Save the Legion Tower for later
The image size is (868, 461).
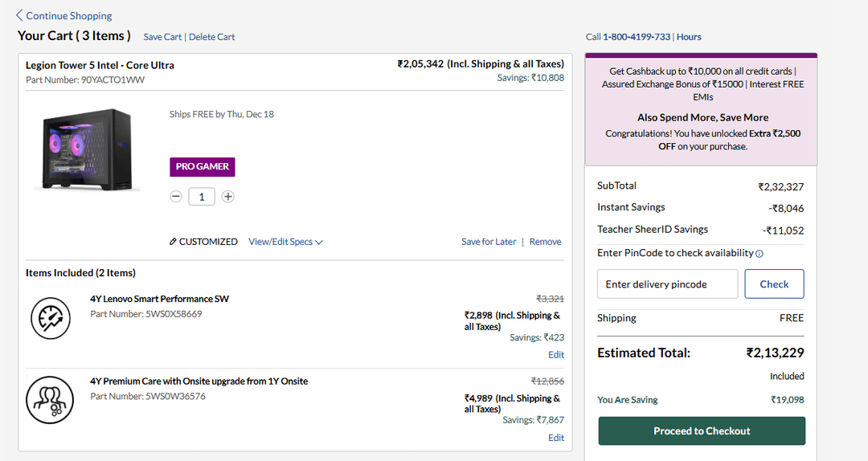tap(489, 242)
